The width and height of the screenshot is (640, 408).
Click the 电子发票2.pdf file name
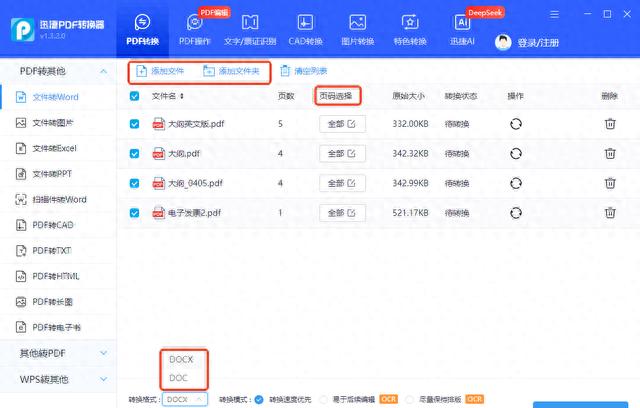(195, 213)
